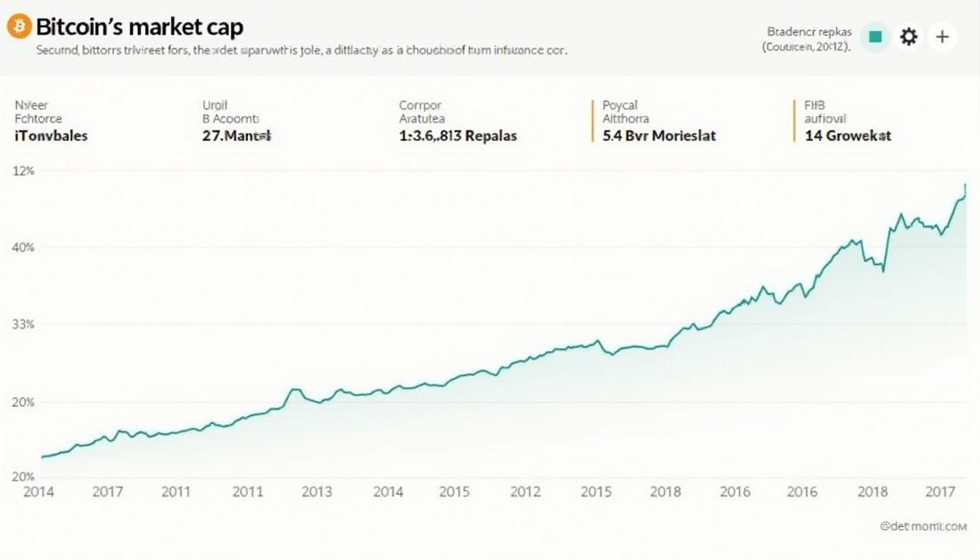This screenshot has width=980, height=560.
Task: Toggle the teal square series button
Action: click(x=876, y=37)
